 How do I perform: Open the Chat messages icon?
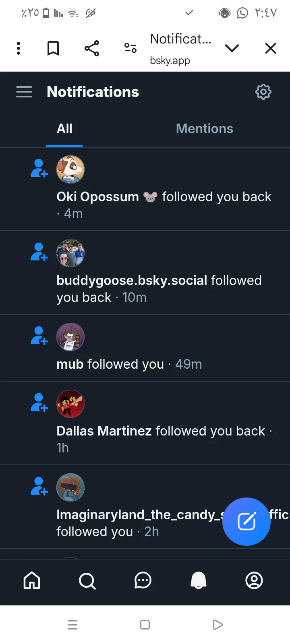tap(143, 580)
